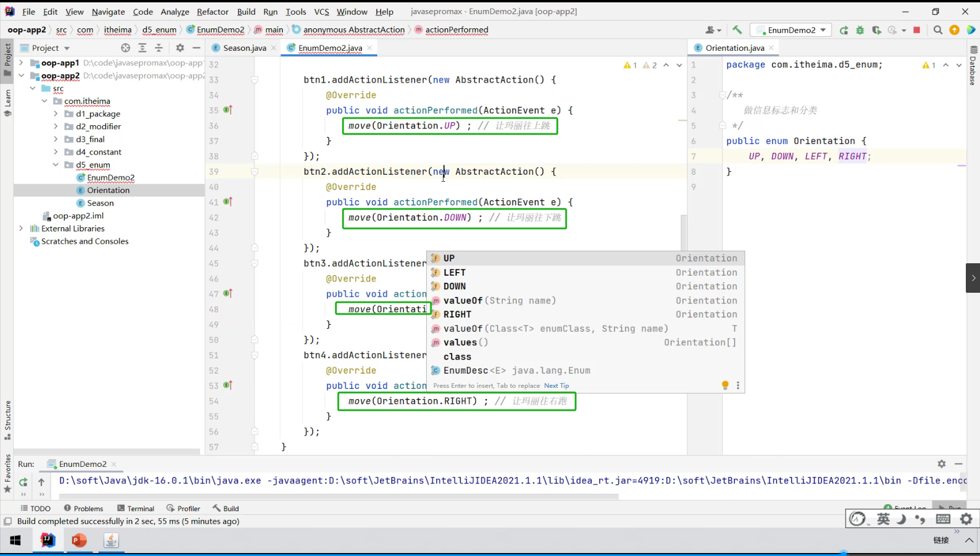980x556 pixels.
Task: Open the EnumDemo2 run configuration dropdown
Action: point(791,30)
